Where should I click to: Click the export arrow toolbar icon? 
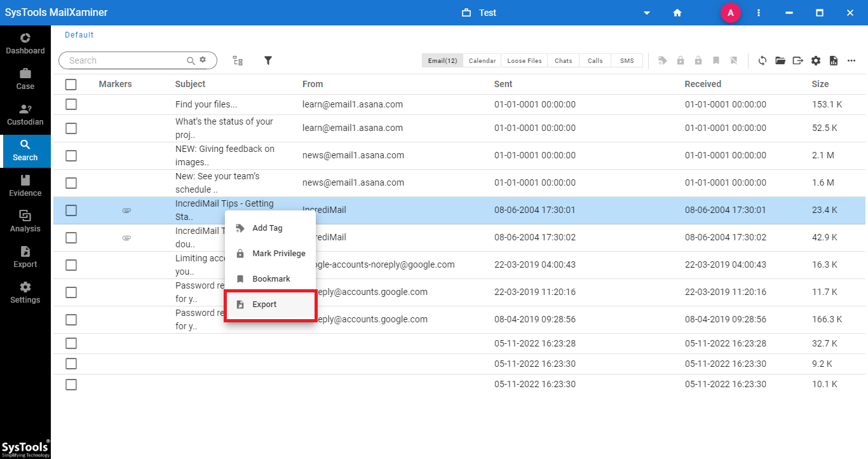(798, 60)
